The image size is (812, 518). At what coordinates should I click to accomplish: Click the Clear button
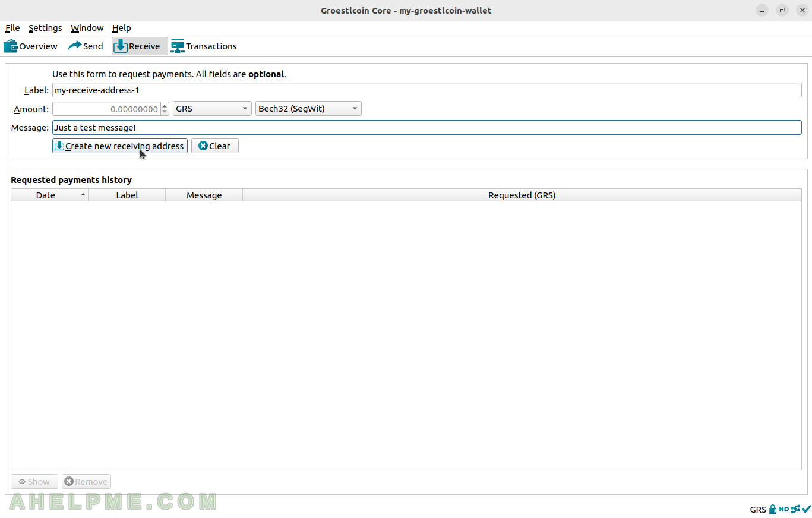coord(215,146)
